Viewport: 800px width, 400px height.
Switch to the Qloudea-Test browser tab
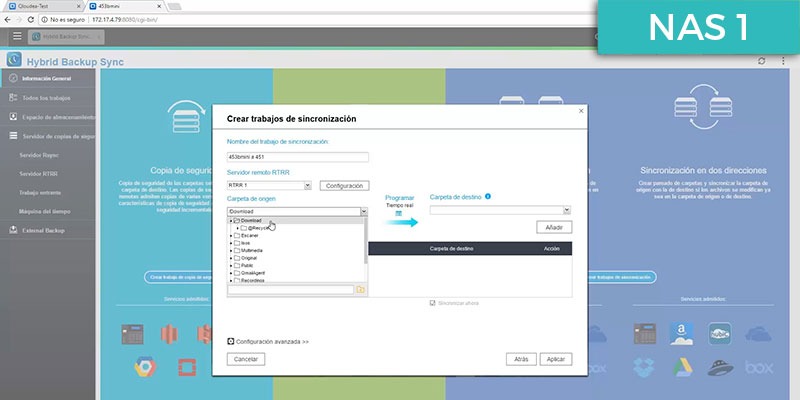tap(43, 6)
